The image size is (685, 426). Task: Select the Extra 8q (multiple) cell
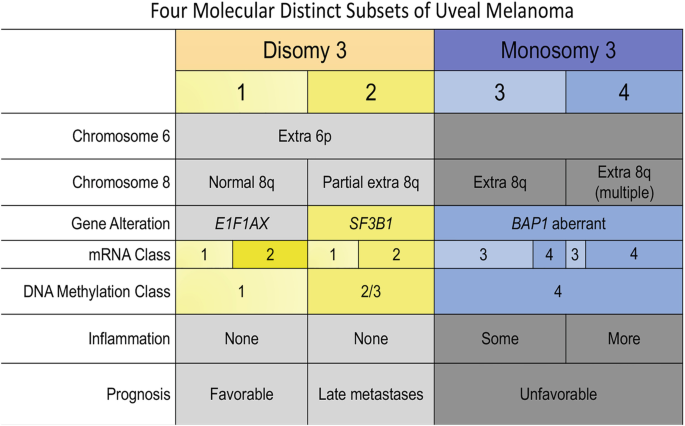point(624,182)
